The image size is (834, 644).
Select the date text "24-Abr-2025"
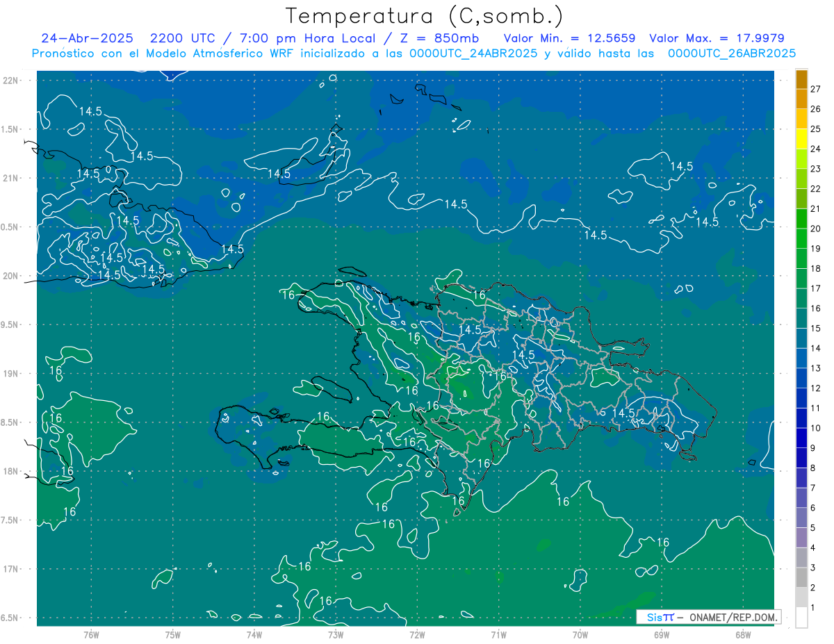pos(87,38)
